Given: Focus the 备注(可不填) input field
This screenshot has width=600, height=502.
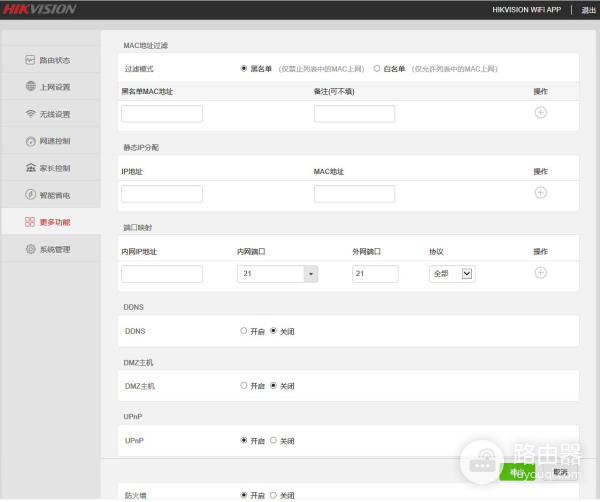Looking at the screenshot, I should [354, 114].
